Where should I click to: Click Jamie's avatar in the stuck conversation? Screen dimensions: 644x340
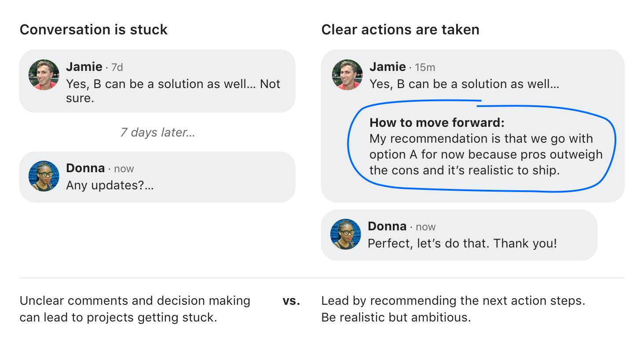44,75
